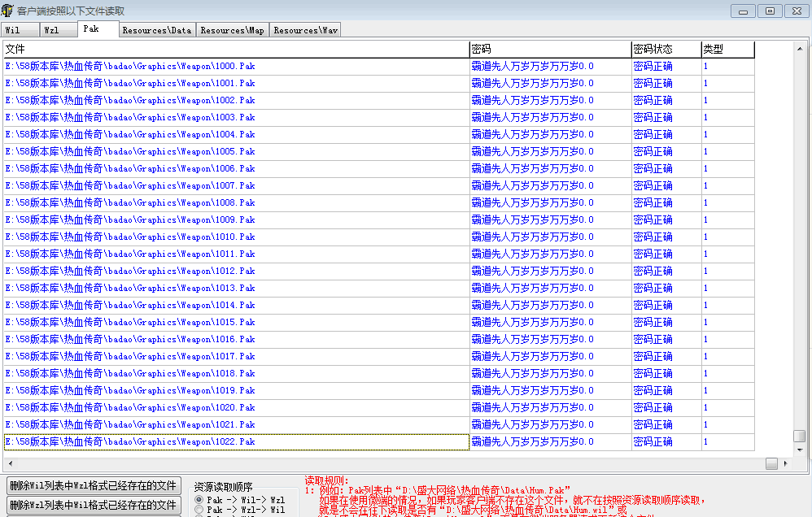The image size is (812, 517).
Task: Select the Weapon\1000.Pak file row
Action: pyautogui.click(x=236, y=67)
